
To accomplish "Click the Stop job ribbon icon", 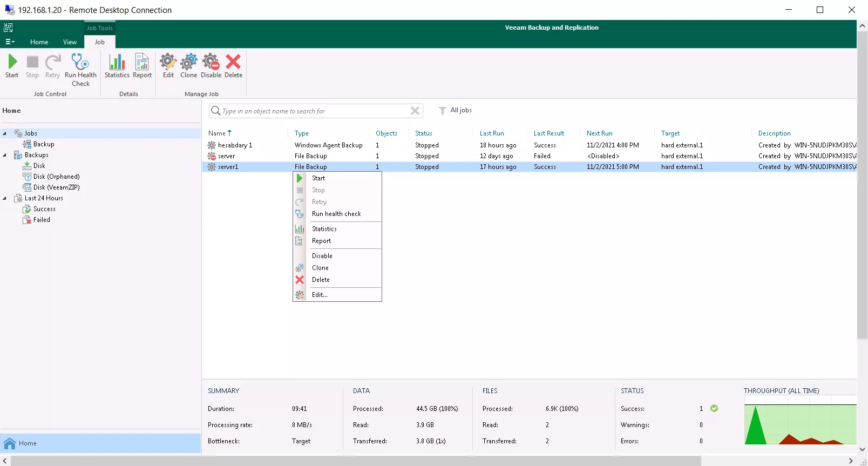I will tap(32, 66).
